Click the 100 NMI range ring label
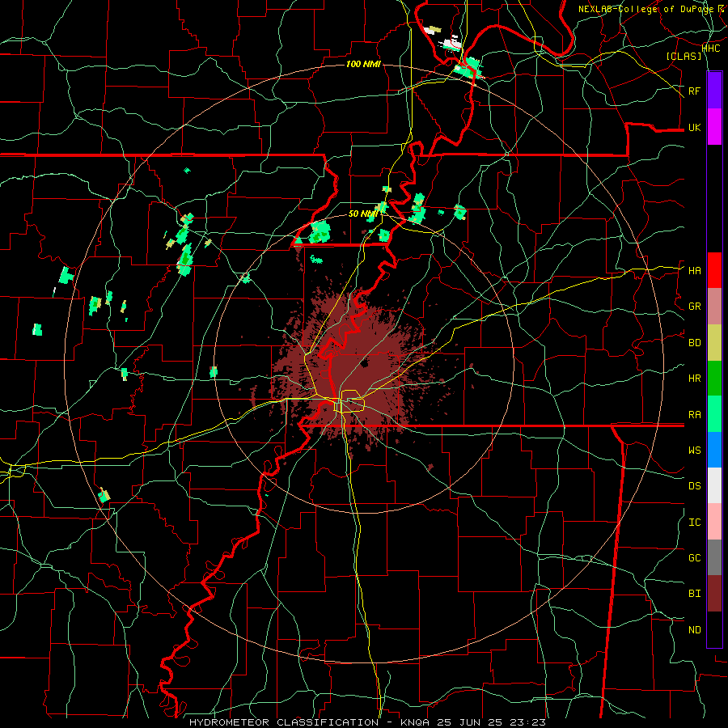The width and height of the screenshot is (728, 728). pyautogui.click(x=363, y=64)
